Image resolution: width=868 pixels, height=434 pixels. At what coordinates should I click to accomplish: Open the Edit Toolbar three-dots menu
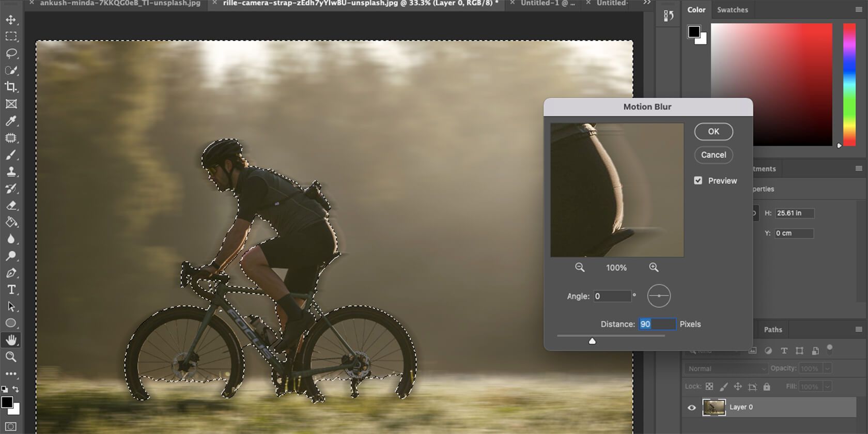pyautogui.click(x=11, y=373)
